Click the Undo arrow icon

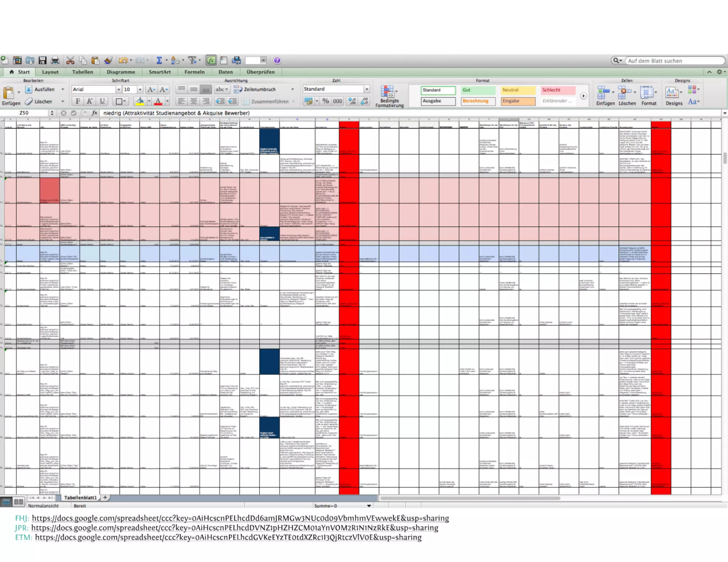(x=123, y=60)
